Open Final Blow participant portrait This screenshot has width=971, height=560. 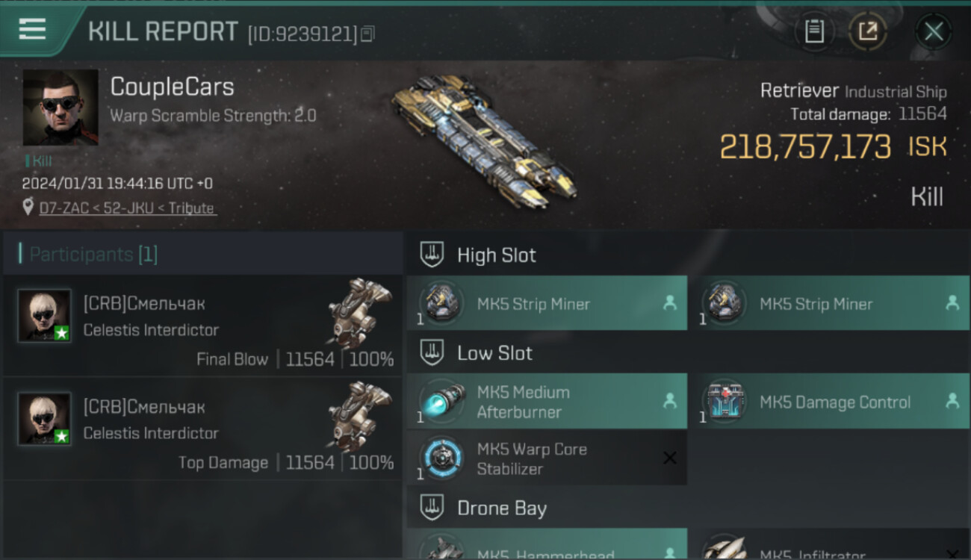pyautogui.click(x=44, y=316)
